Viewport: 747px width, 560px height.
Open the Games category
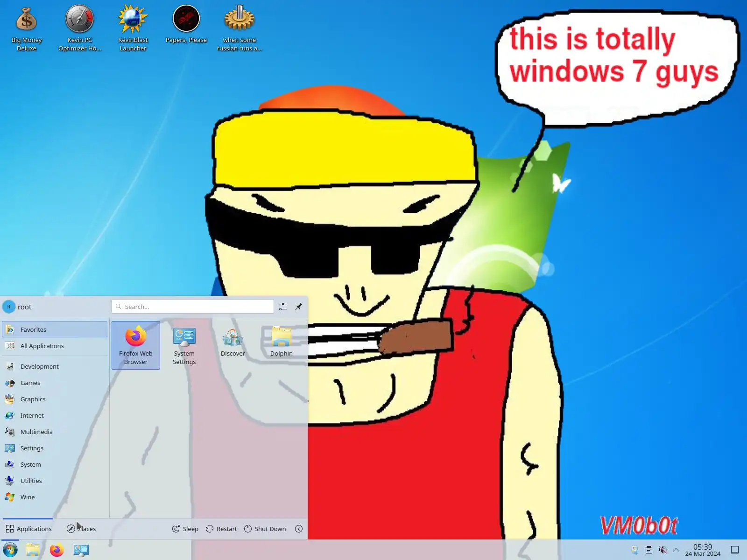click(55, 383)
